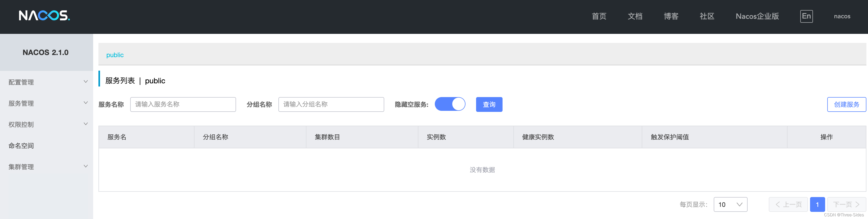Image resolution: width=868 pixels, height=219 pixels.
Task: Click the 分组名称 table column header
Action: click(x=250, y=137)
